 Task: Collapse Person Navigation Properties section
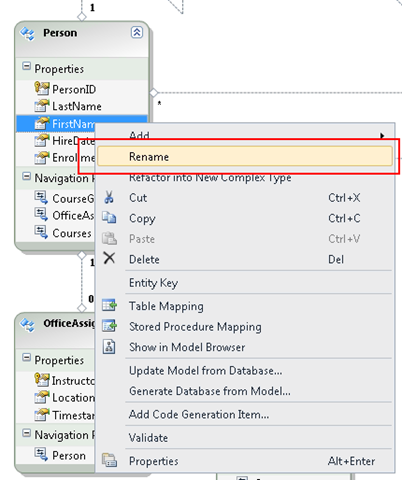26,176
